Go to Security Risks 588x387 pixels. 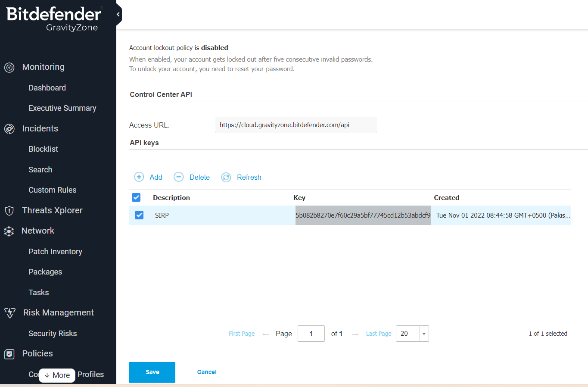coord(53,334)
